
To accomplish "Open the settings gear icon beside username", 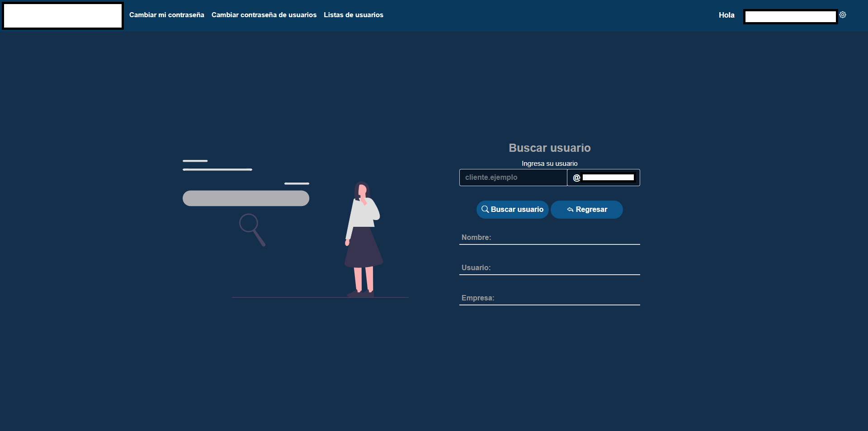I will [843, 15].
